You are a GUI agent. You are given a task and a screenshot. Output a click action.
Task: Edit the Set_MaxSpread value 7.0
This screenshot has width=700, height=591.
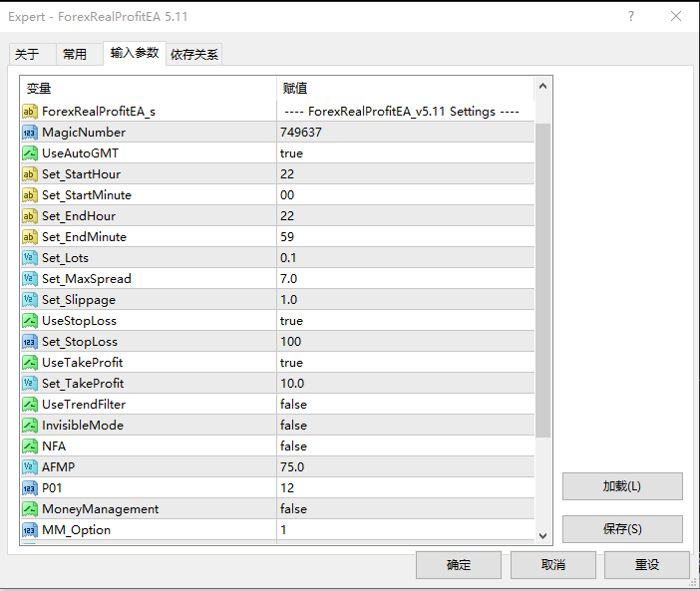point(405,279)
